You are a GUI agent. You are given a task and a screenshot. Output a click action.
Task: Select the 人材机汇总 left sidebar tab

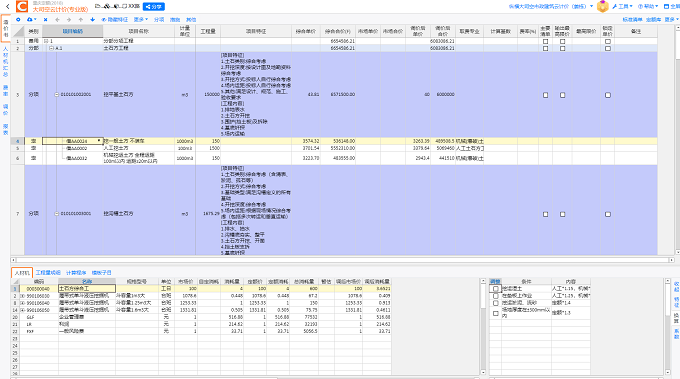(x=6, y=62)
